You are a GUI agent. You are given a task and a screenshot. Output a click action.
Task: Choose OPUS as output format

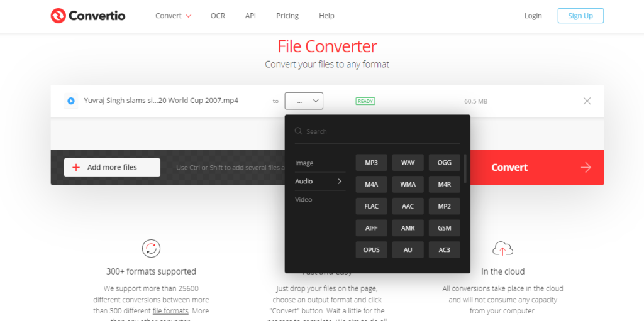pos(371,249)
